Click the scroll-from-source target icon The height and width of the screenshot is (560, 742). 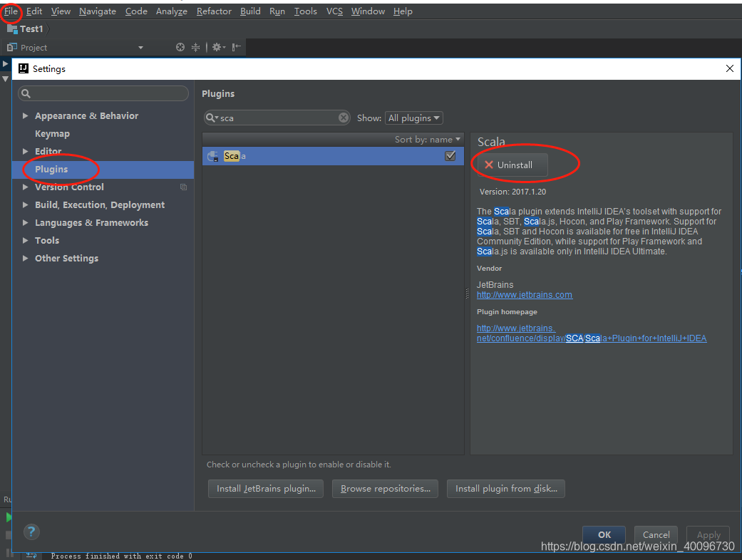point(180,47)
